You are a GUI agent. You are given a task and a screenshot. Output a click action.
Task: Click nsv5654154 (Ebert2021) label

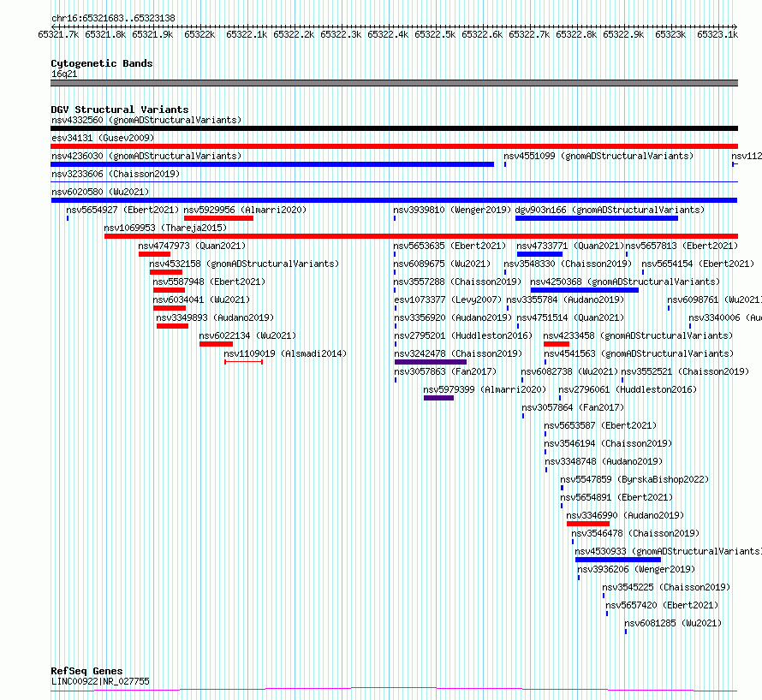[698, 264]
